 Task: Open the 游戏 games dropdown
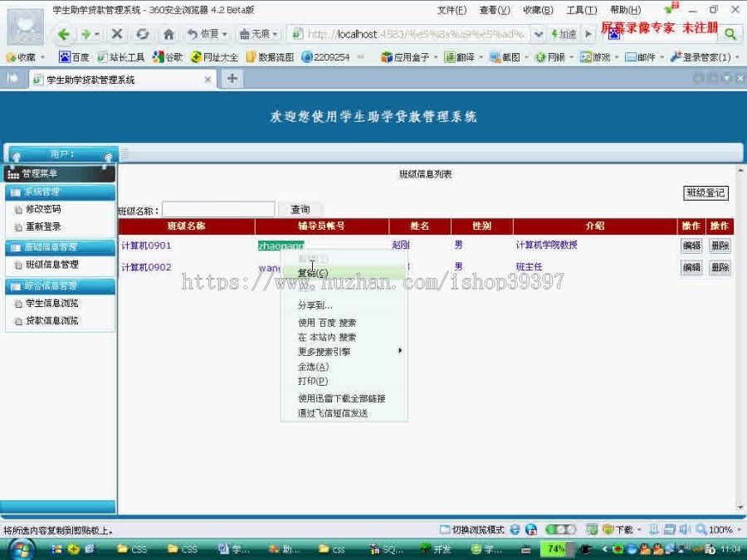[x=599, y=57]
